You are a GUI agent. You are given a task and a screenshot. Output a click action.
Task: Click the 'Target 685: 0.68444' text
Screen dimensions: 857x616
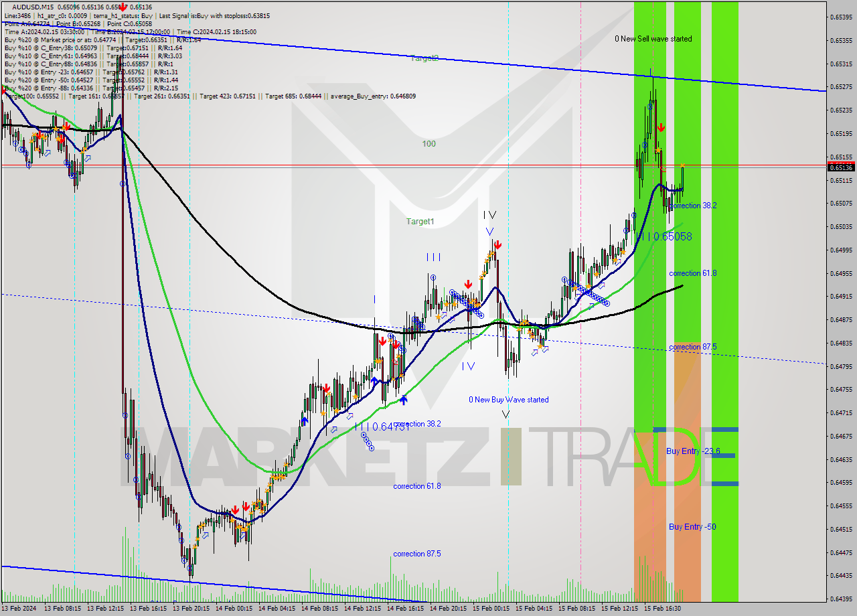[293, 96]
